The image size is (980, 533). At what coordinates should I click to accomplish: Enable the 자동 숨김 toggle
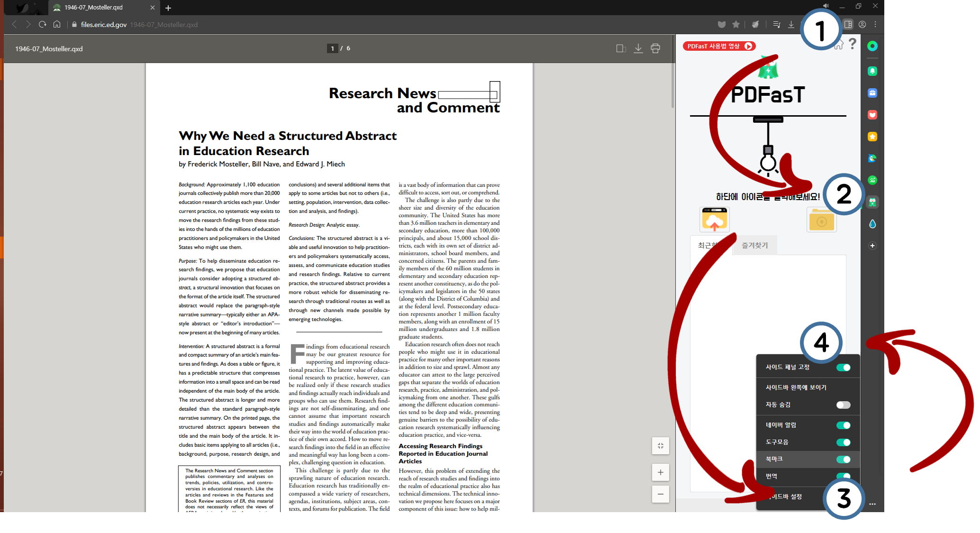tap(843, 405)
